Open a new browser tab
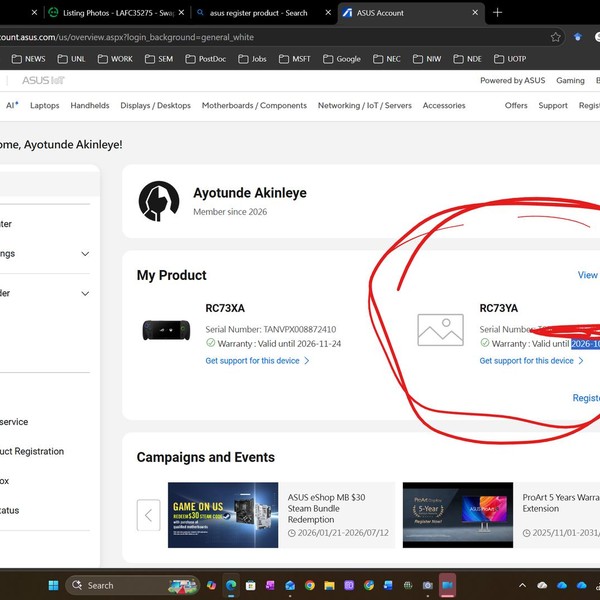Image resolution: width=600 pixels, height=600 pixels. click(497, 13)
